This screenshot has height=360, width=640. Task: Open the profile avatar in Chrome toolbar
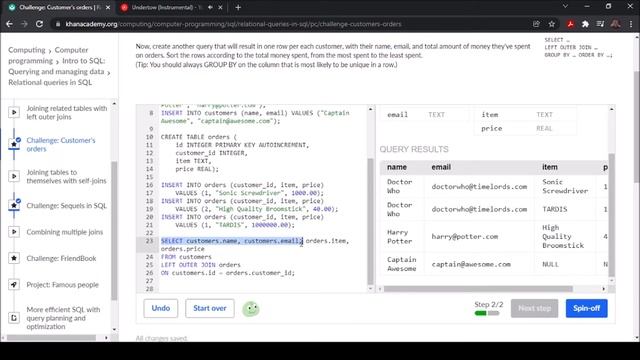click(x=616, y=24)
